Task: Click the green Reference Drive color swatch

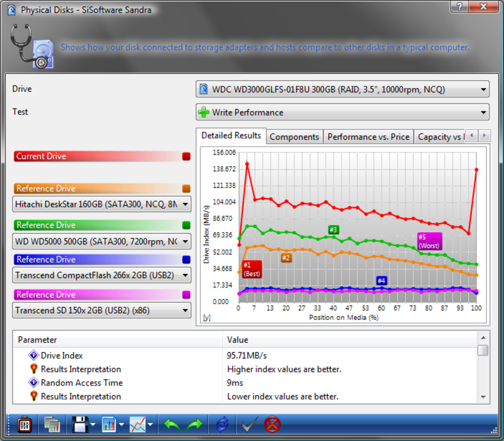Action: pyautogui.click(x=186, y=225)
